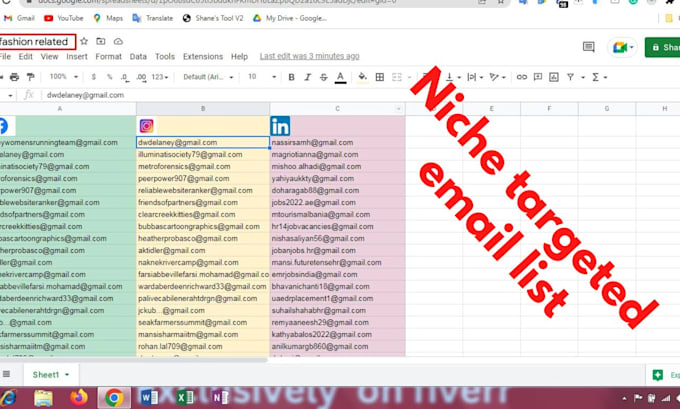Increase decimal places
The image size is (680, 409).
(141, 77)
